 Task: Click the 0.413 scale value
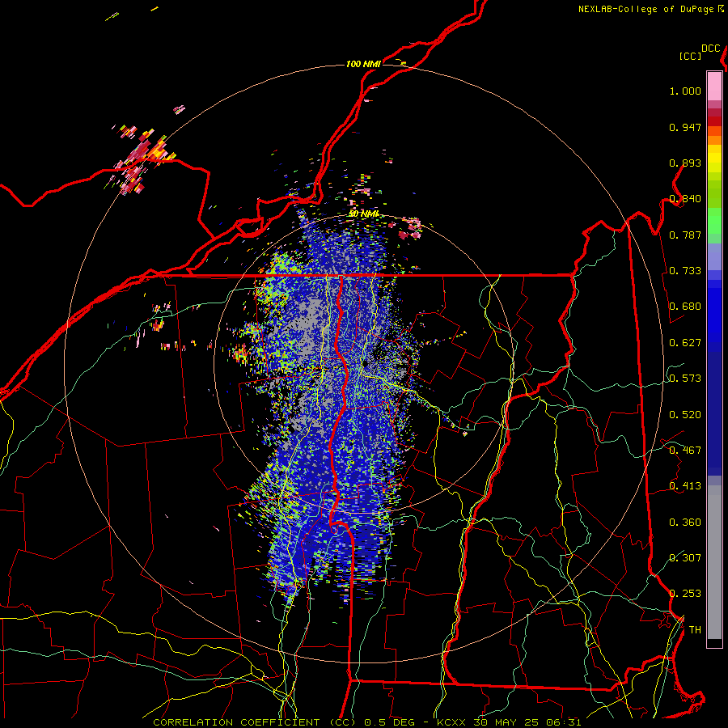(685, 486)
